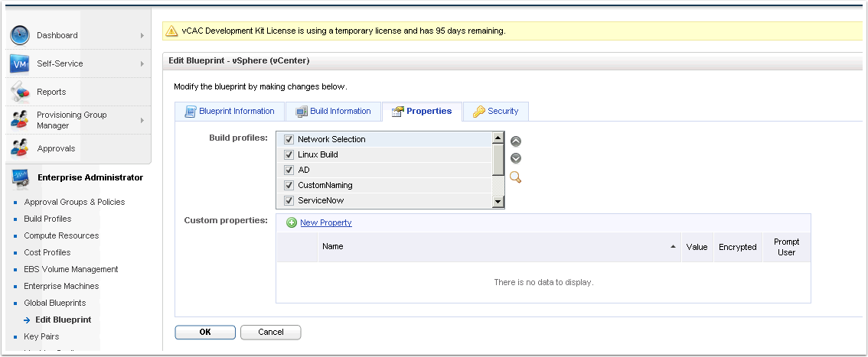
Task: Switch to the Blueprint Information tab
Action: 230,111
